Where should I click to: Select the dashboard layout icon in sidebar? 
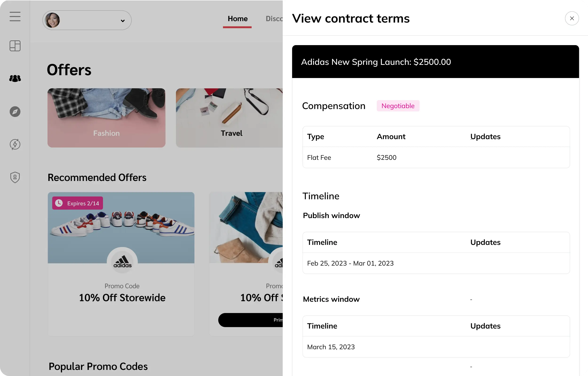click(15, 46)
